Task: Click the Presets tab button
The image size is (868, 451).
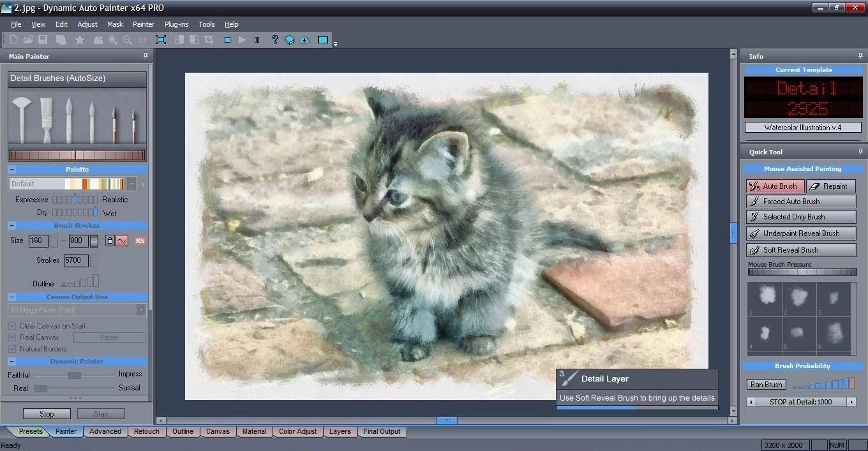Action: click(30, 431)
